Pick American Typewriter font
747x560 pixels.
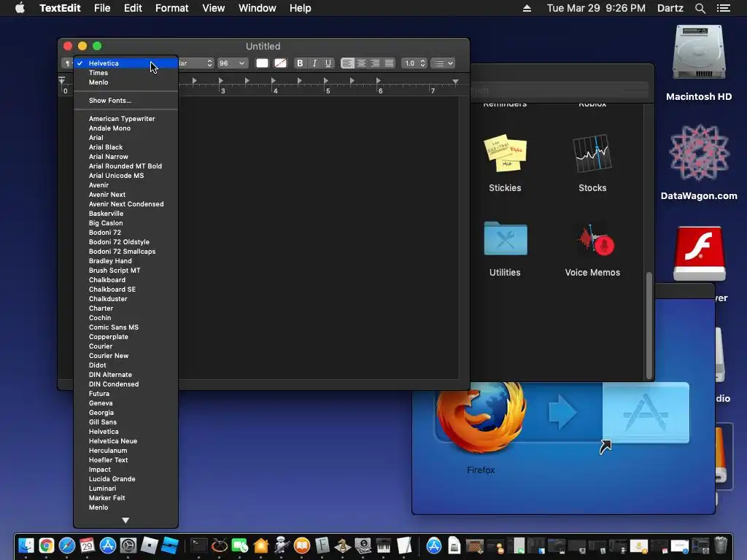coord(125,119)
